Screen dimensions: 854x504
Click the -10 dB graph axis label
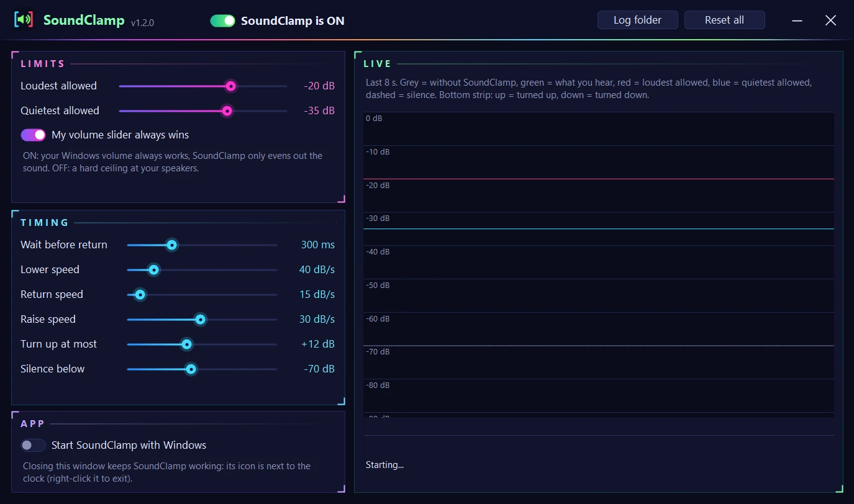coord(378,152)
